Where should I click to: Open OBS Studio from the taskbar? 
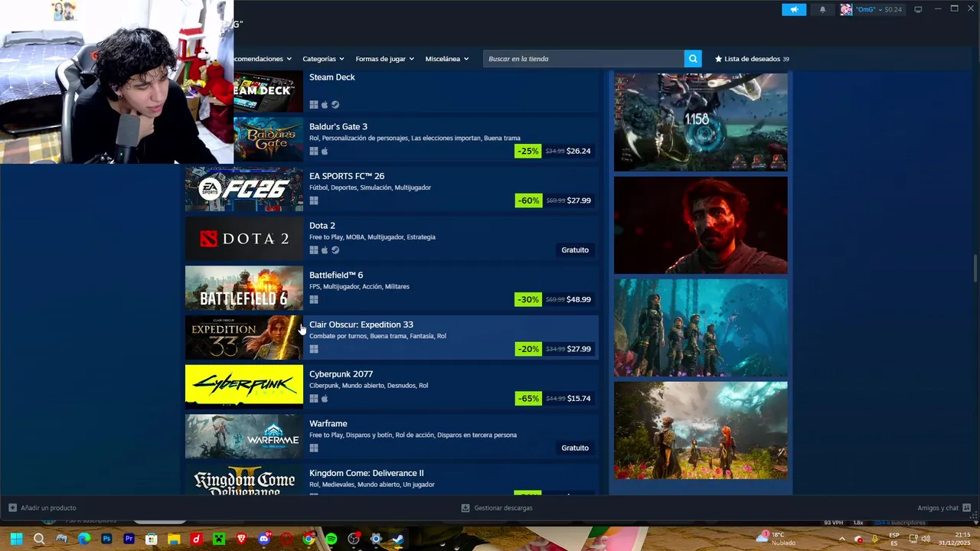point(354,539)
